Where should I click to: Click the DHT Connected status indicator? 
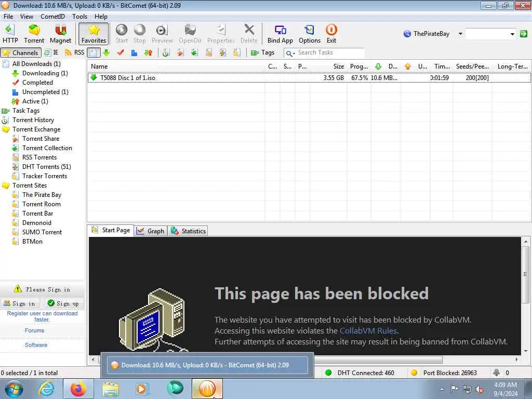click(x=360, y=373)
